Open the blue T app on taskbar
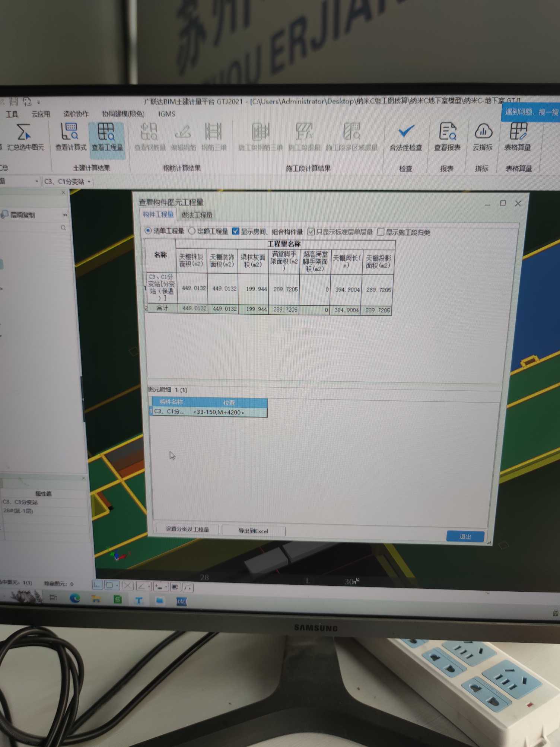 pyautogui.click(x=139, y=600)
